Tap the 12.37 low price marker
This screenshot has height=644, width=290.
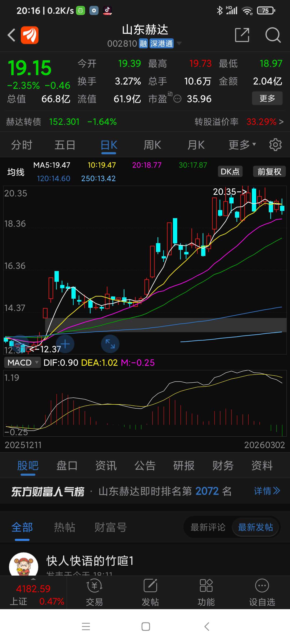[46, 349]
